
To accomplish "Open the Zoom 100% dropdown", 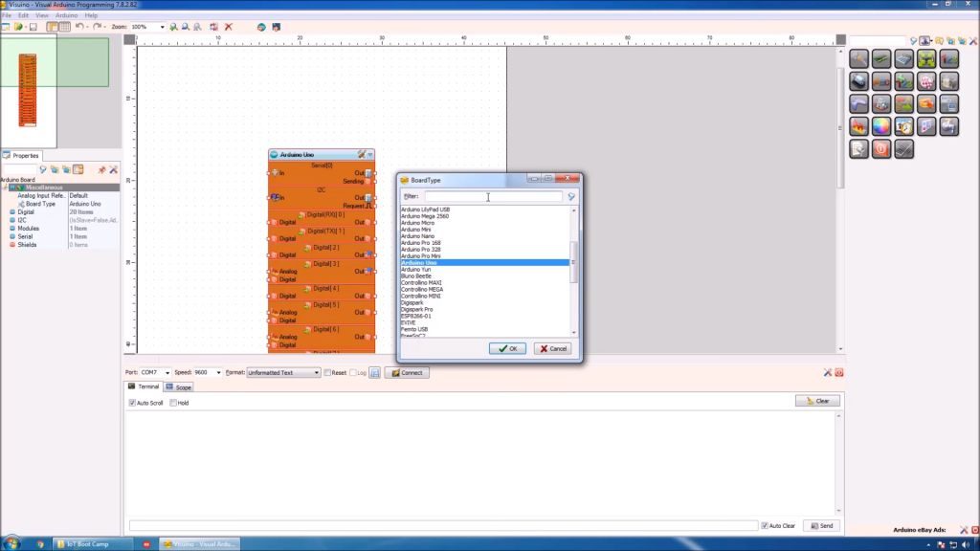I will (161, 27).
